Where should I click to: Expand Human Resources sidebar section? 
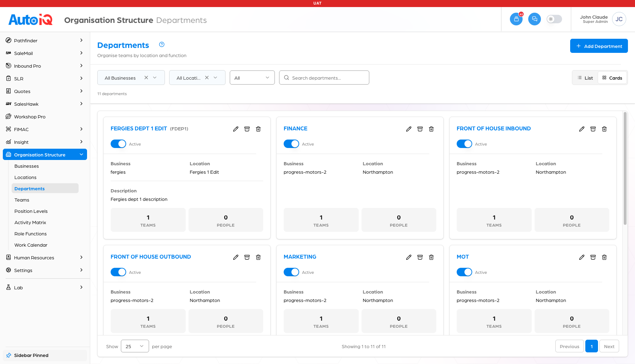pos(45,258)
